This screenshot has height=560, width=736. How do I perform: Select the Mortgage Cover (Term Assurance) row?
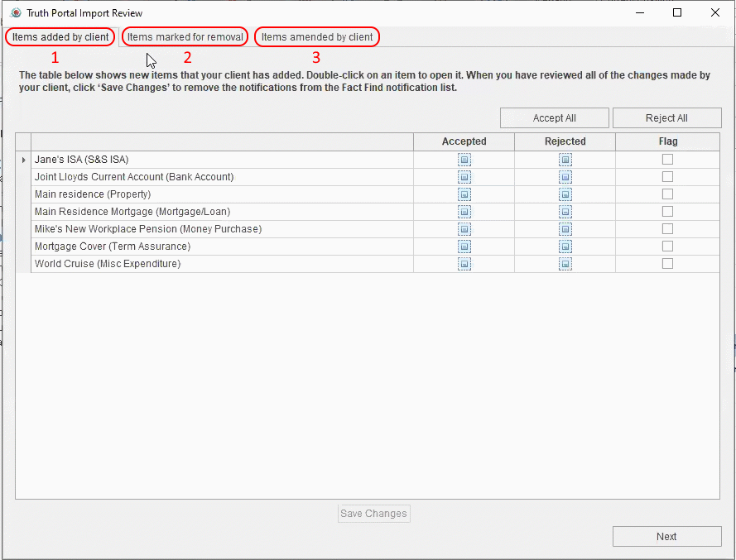[113, 246]
